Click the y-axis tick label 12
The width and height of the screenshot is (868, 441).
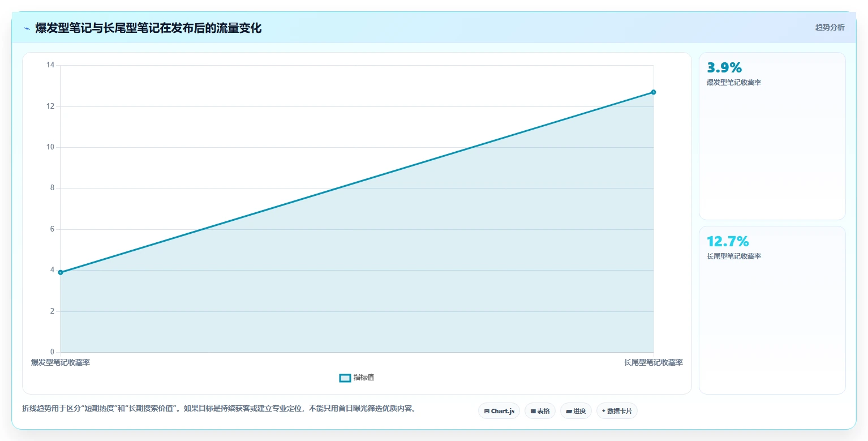click(50, 106)
